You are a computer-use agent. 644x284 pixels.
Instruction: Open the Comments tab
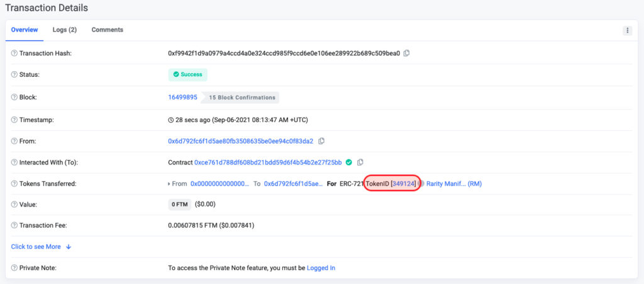(x=107, y=30)
